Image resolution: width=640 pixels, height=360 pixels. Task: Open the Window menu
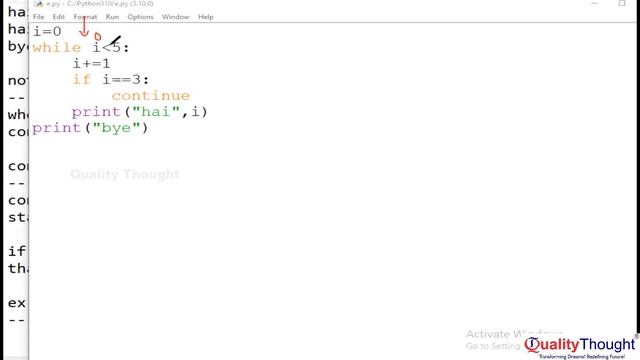pyautogui.click(x=176, y=17)
